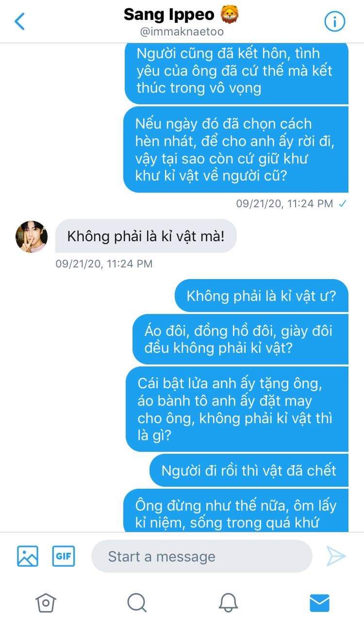
Task: Open conversation info icon
Action: pyautogui.click(x=334, y=21)
